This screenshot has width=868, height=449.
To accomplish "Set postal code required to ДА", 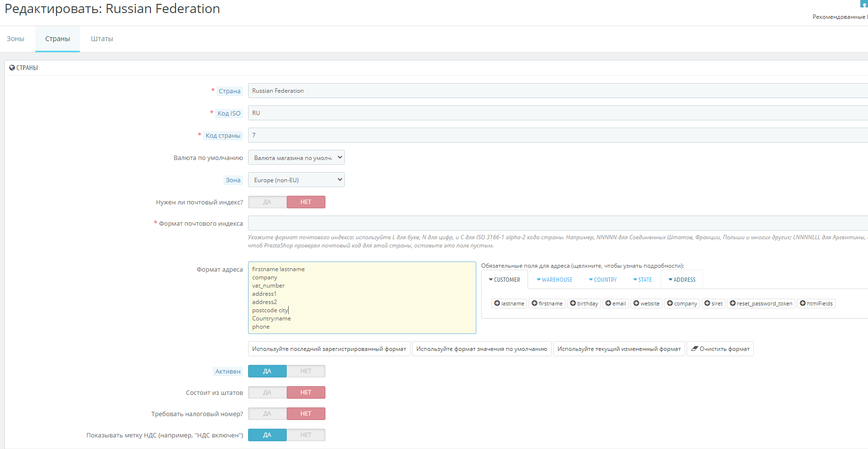I will tap(267, 202).
